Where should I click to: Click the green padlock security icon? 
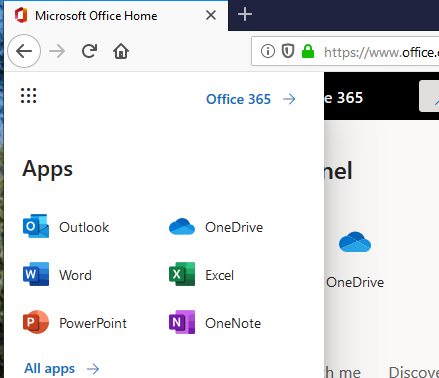(308, 51)
